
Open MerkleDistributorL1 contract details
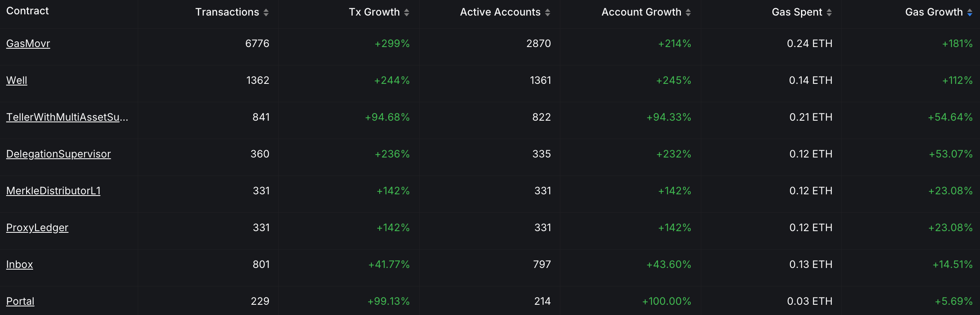pyautogui.click(x=53, y=191)
